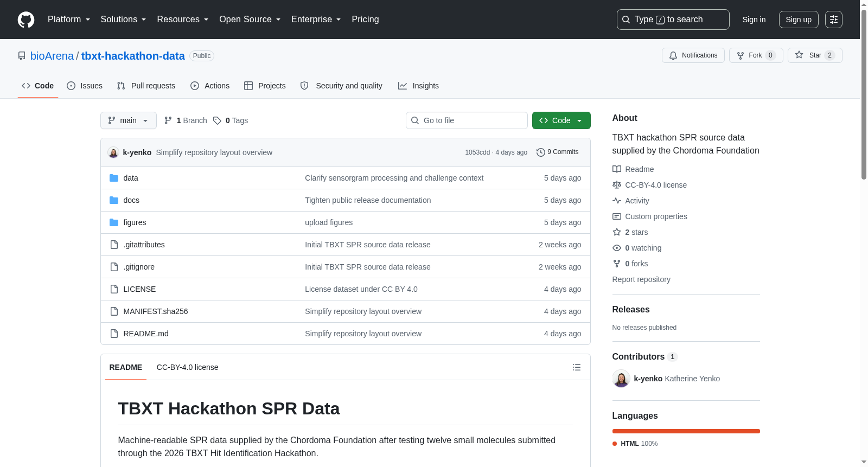The width and height of the screenshot is (868, 467).
Task: Switch to the Issues tab
Action: pos(85,86)
